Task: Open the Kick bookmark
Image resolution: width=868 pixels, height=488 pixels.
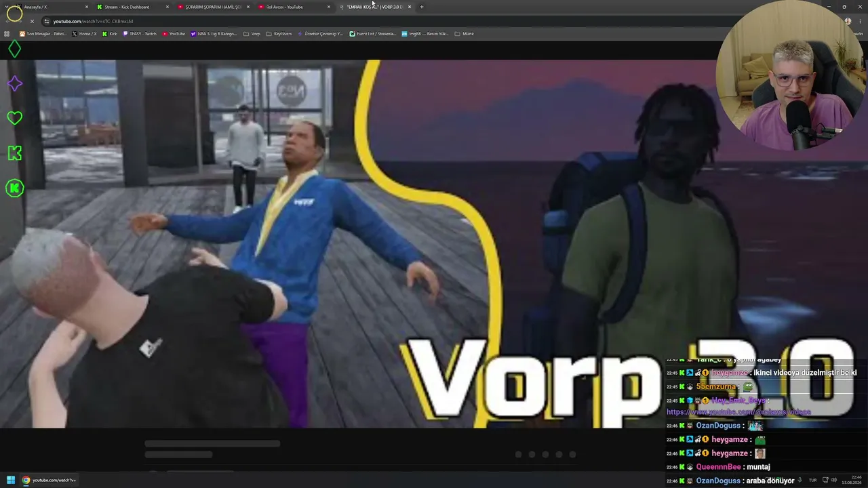Action: pyautogui.click(x=109, y=34)
